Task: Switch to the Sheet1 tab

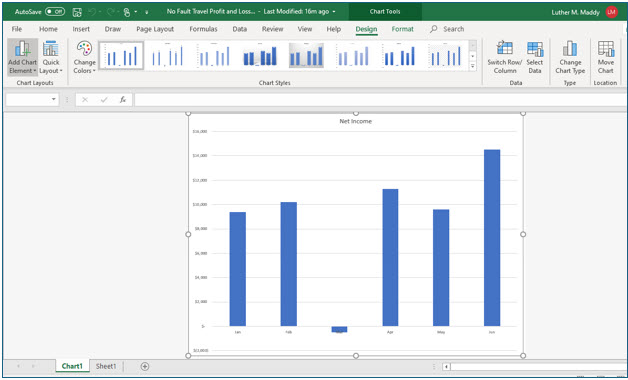Action: click(106, 366)
